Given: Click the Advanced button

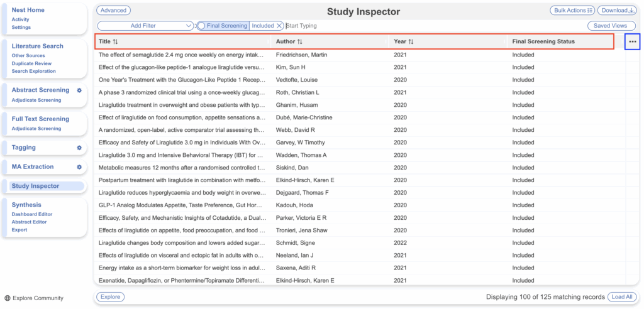Looking at the screenshot, I should [x=113, y=11].
